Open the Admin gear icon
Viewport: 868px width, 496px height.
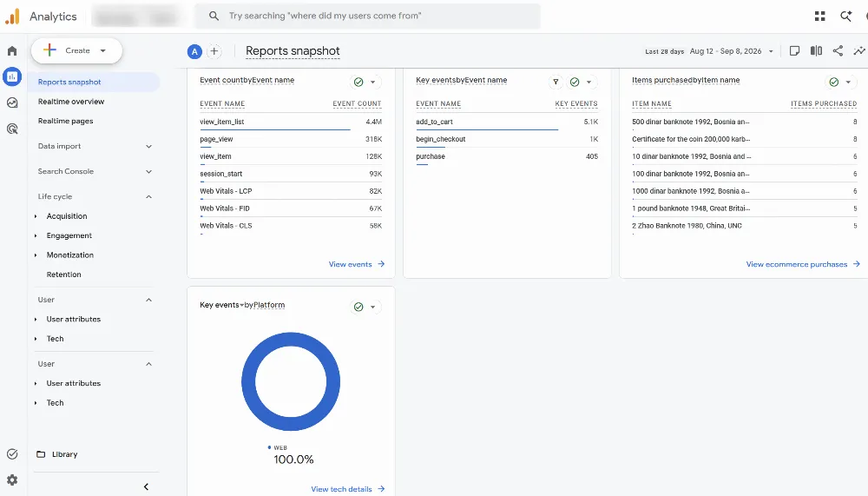click(12, 479)
